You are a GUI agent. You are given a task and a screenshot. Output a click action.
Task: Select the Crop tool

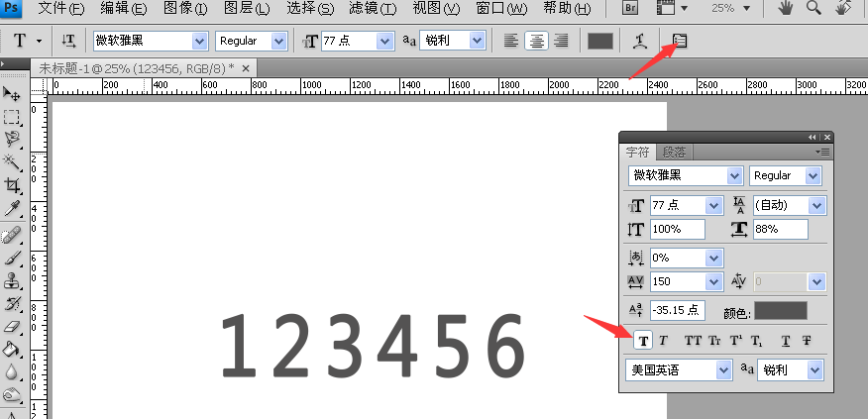click(12, 185)
